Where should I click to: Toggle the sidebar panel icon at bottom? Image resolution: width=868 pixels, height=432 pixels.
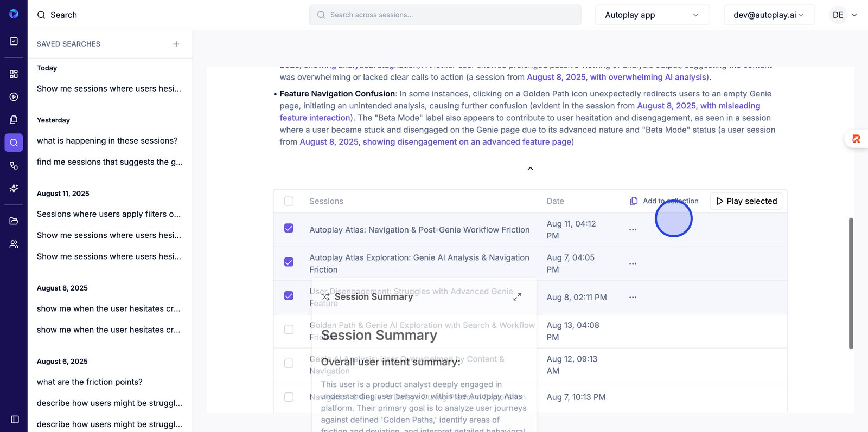click(15, 419)
